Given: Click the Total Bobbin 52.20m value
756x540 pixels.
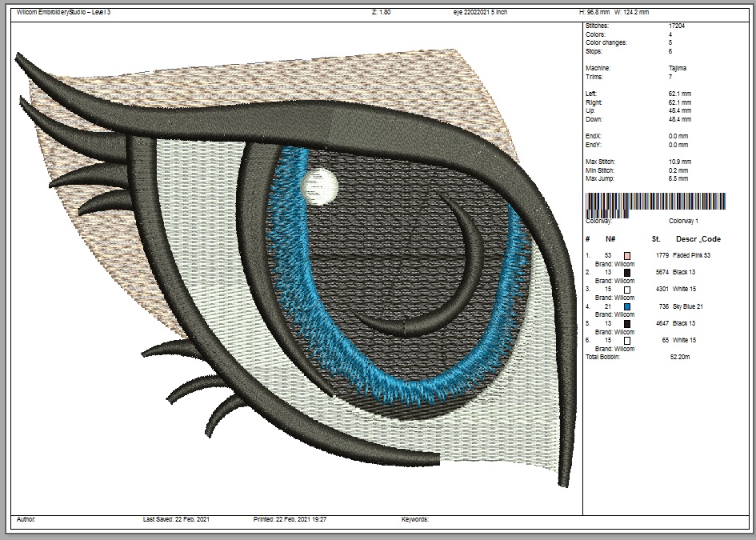Looking at the screenshot, I should pyautogui.click(x=679, y=357).
